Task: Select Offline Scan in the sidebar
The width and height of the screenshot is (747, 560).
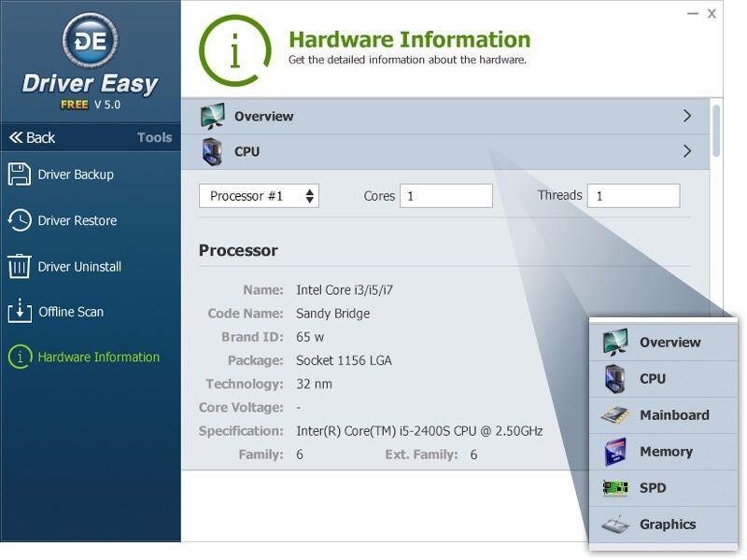Action: click(x=71, y=312)
